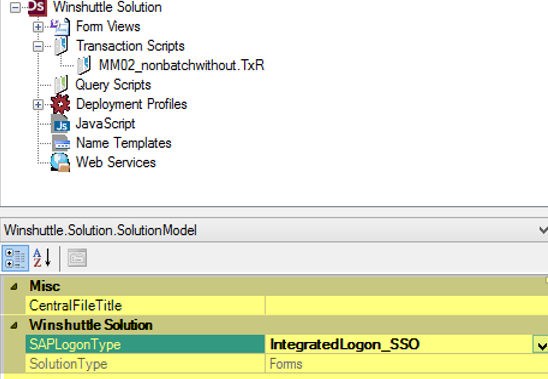
Task: Collapse the Misc property category
Action: click(x=14, y=287)
